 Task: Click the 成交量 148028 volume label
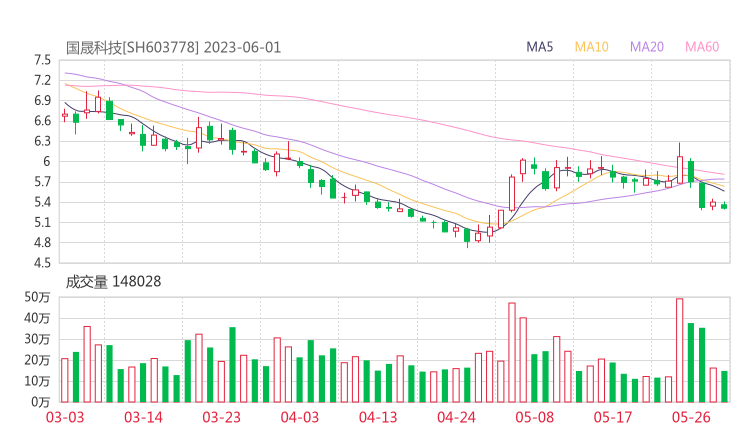coord(113,282)
